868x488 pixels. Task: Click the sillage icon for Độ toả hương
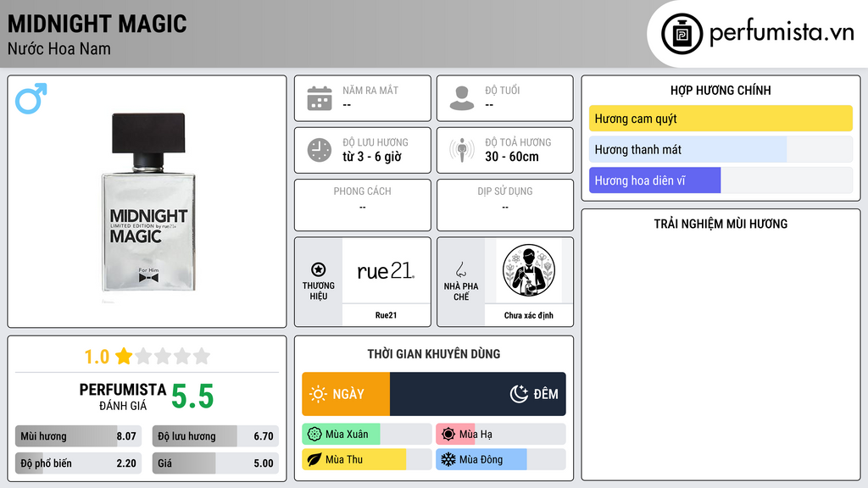coord(462,150)
